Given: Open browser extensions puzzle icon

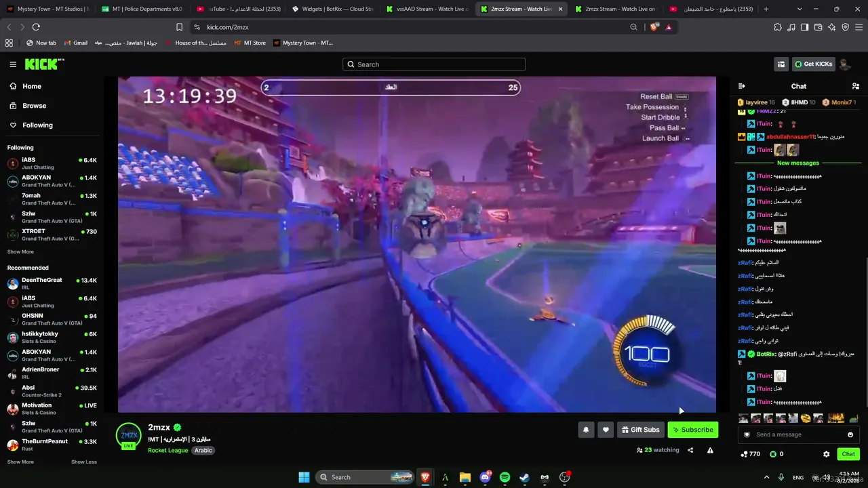Looking at the screenshot, I should [778, 27].
